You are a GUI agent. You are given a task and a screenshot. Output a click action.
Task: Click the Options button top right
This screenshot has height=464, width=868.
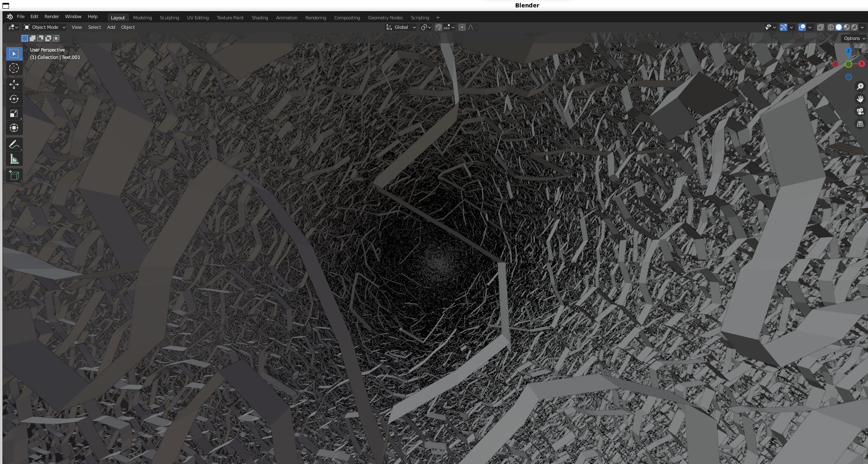(852, 38)
